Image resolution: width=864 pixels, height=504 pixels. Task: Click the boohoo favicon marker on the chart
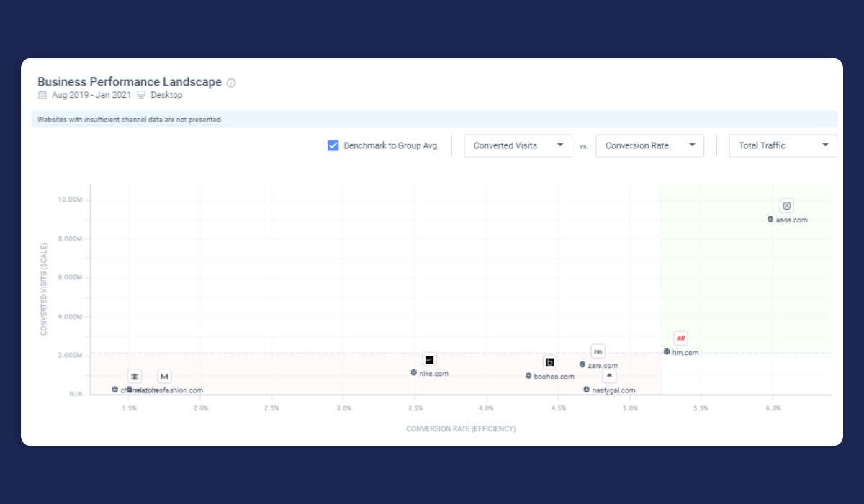(549, 363)
